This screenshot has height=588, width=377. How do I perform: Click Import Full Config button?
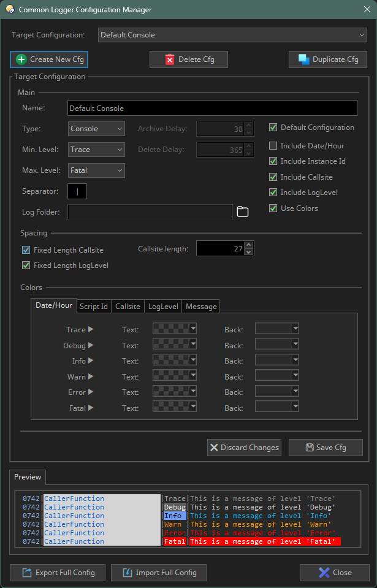click(159, 573)
